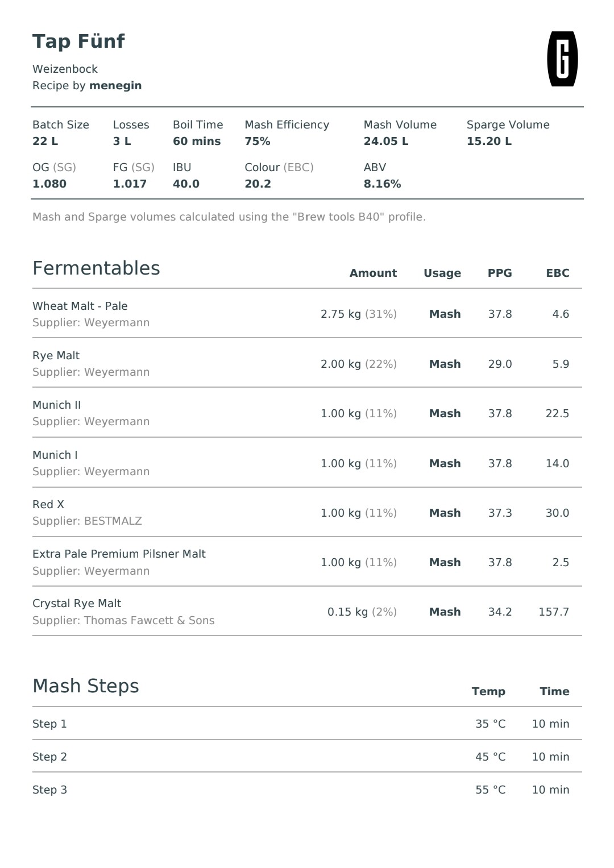The width and height of the screenshot is (614, 868).
Task: Click the Fermentables section heading
Action: click(96, 268)
